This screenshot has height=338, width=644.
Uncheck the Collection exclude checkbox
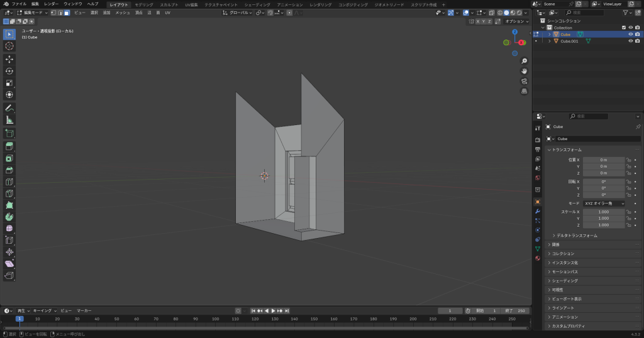tap(624, 28)
